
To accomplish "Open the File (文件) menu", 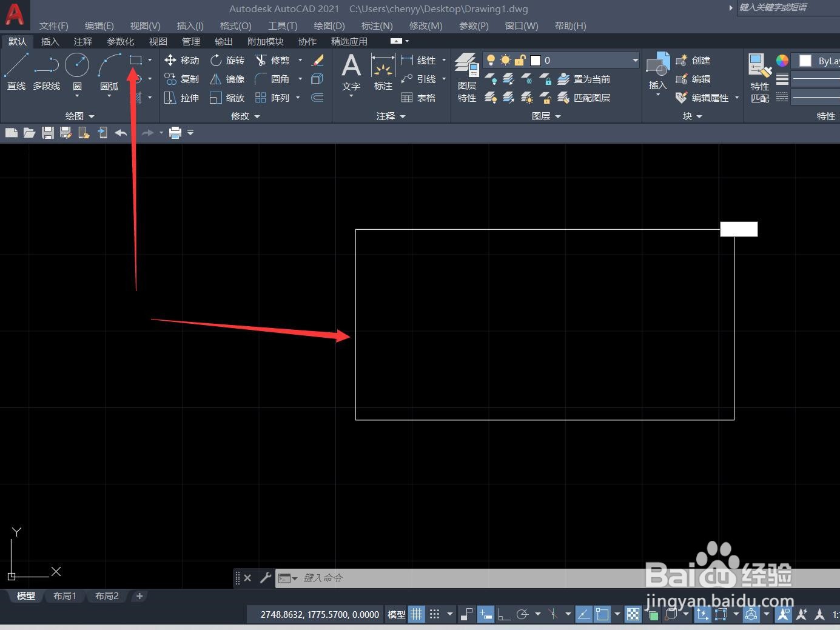I will [54, 25].
